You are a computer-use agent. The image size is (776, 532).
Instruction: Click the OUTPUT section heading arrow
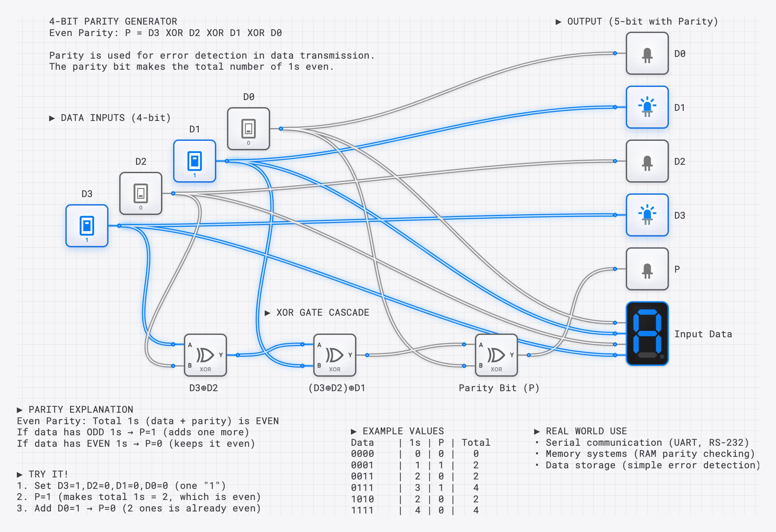[558, 22]
